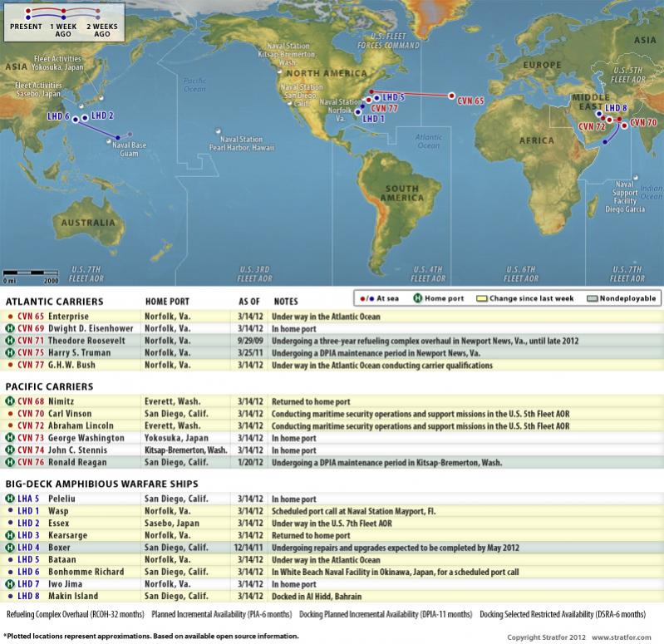Screen dimensions: 664x644
Task: Select the CVN 70 map marker
Action: (x=625, y=125)
